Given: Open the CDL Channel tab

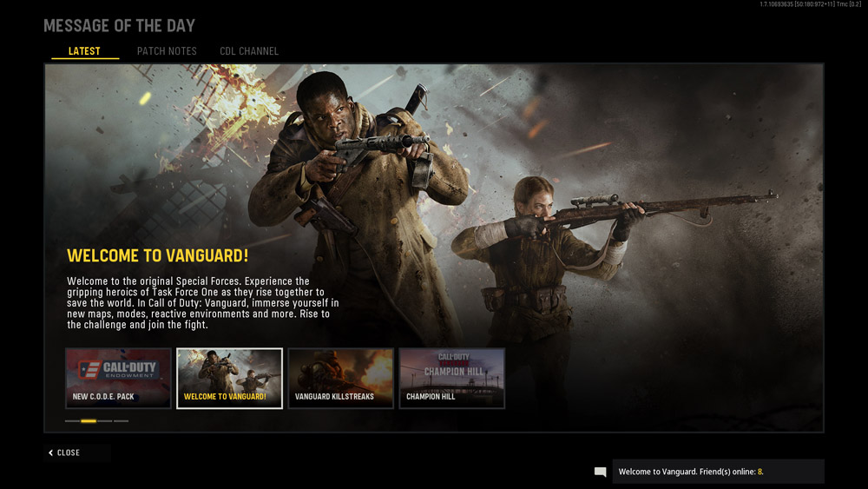Looking at the screenshot, I should point(249,51).
